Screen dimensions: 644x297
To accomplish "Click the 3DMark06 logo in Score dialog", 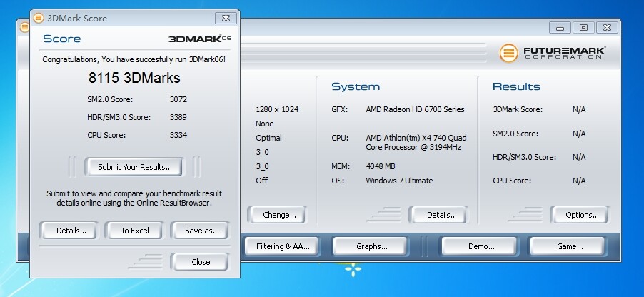I will click(199, 39).
